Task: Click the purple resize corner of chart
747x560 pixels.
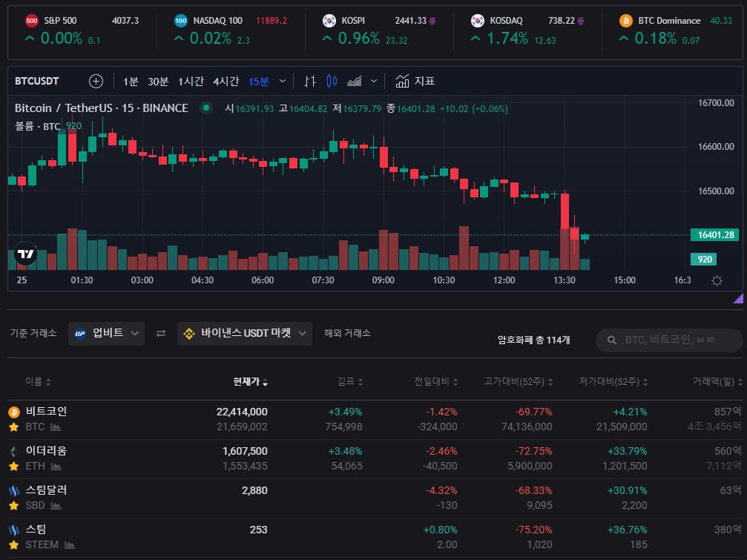Action: tap(738, 299)
